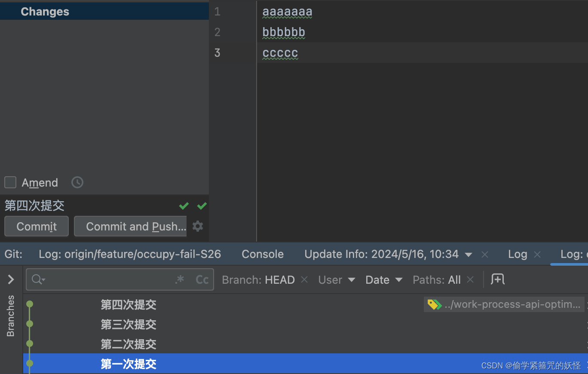Click the Commit button
Screen dimensions: 588x374
37,227
